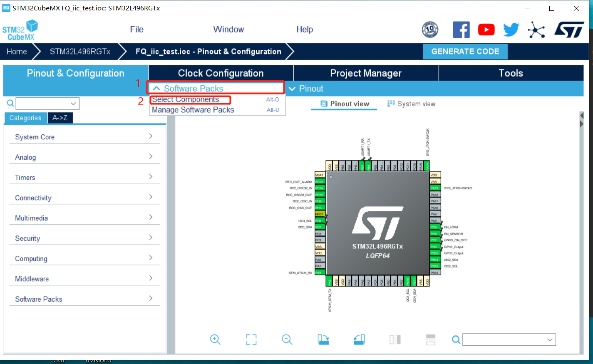Screen dimensions: 593x364
Task: Select the PC13 pin on the chip
Action: [x=320, y=182]
